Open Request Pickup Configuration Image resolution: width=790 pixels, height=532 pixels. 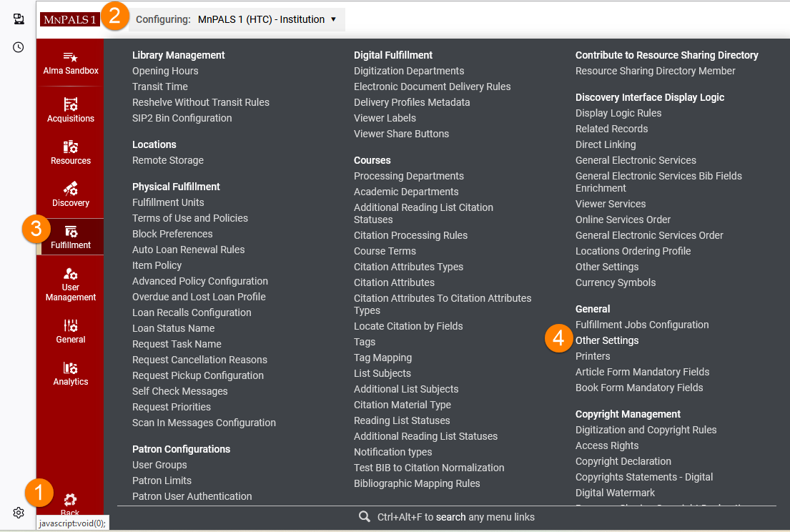tap(197, 375)
